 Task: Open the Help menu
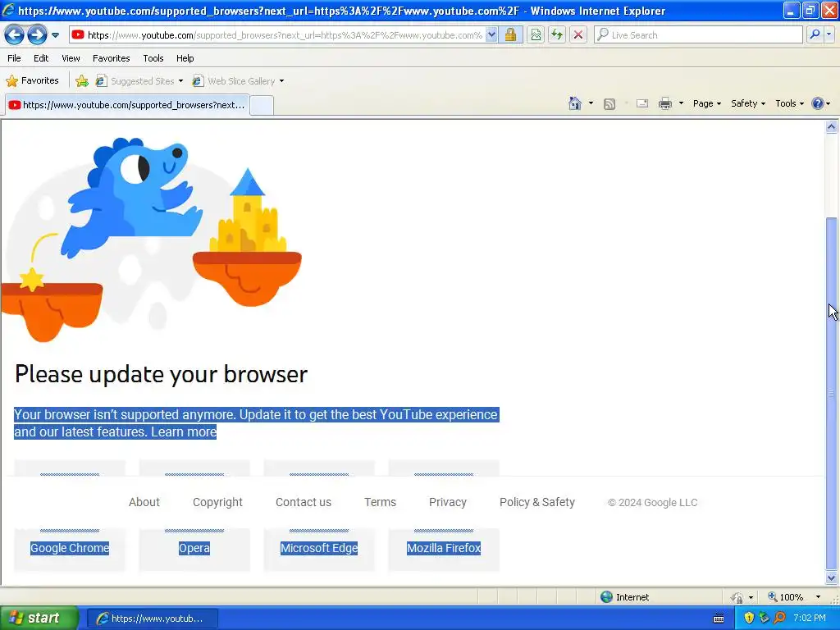click(x=185, y=58)
